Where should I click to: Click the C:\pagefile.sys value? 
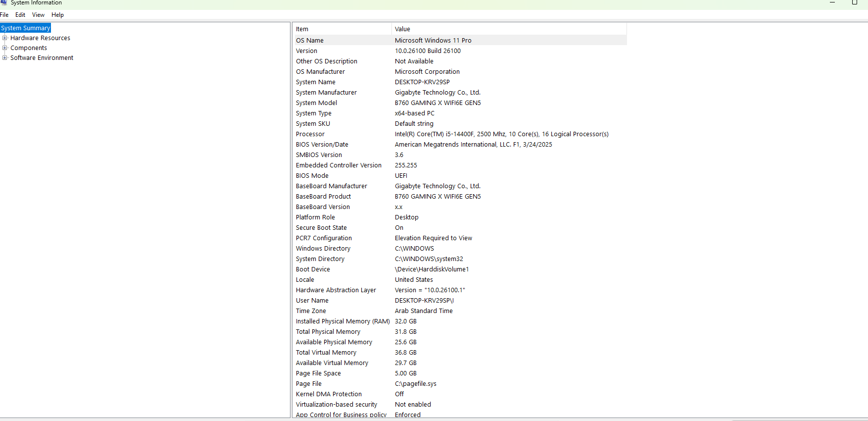pyautogui.click(x=416, y=384)
